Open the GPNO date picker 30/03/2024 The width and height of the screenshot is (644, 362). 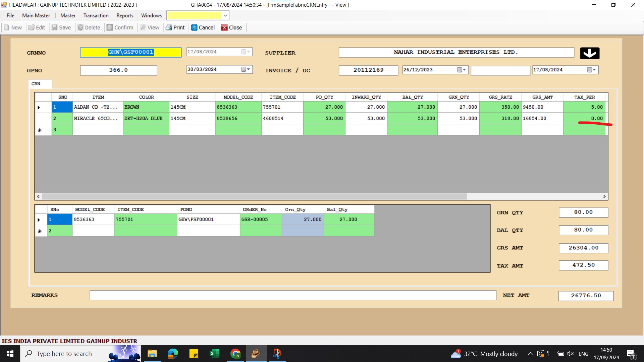pyautogui.click(x=246, y=69)
